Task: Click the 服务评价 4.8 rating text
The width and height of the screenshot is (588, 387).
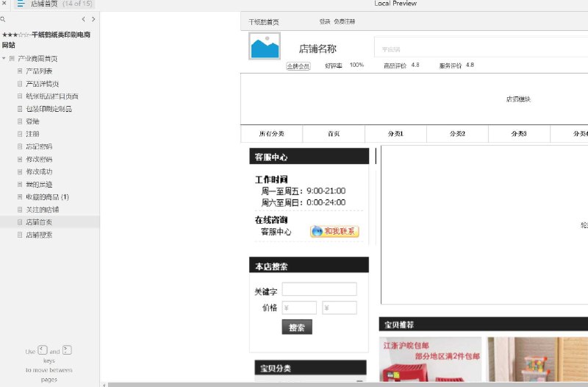Action: tap(456, 65)
